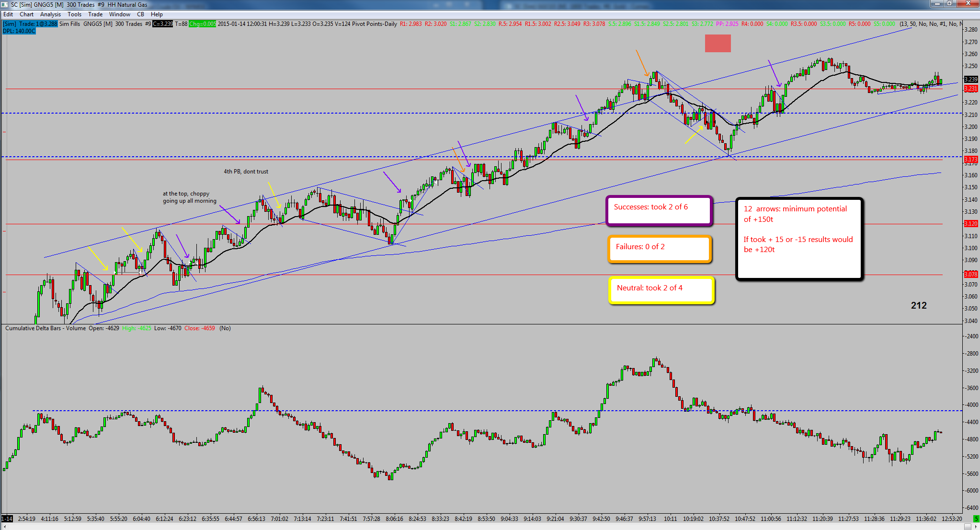Open the Analysis menu
This screenshot has width=980, height=530.
(50, 14)
